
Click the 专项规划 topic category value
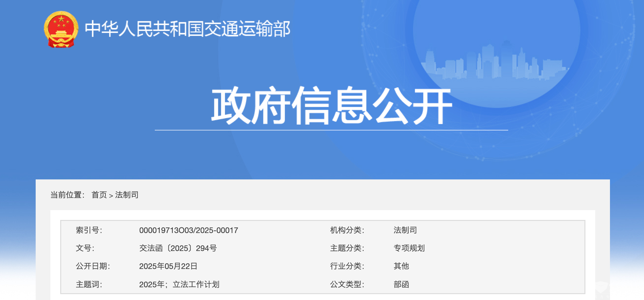coord(409,248)
